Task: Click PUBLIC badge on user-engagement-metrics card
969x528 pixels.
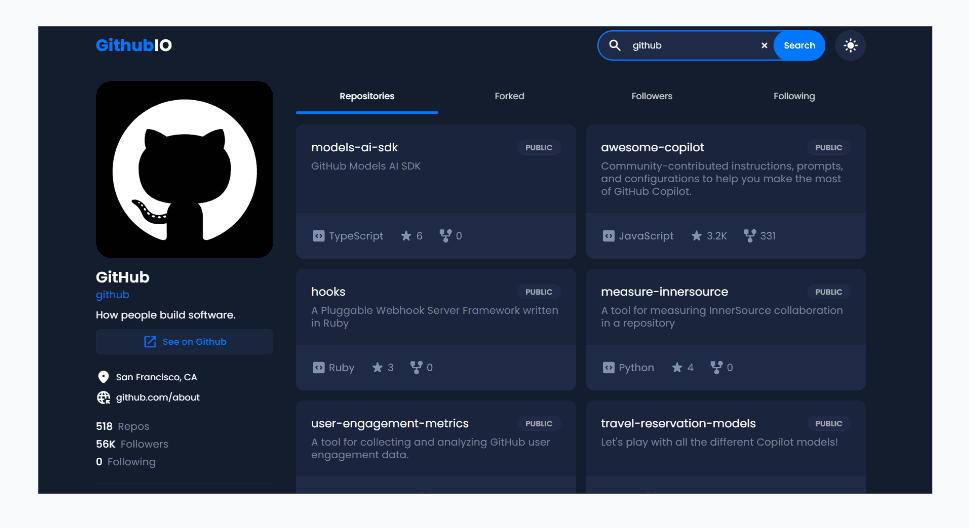Action: point(539,424)
